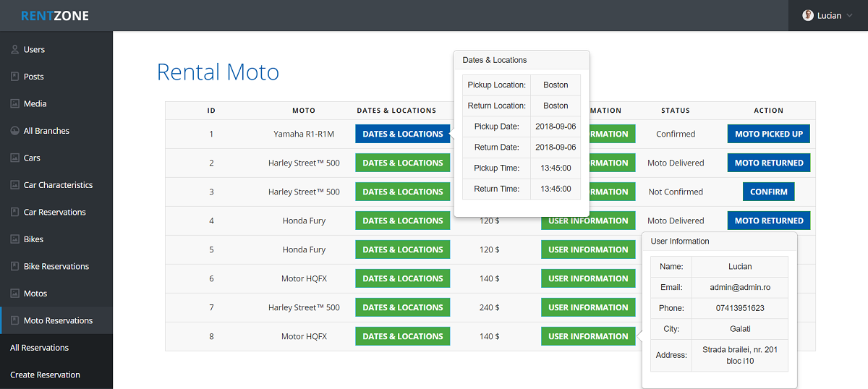The image size is (868, 389).
Task: Click the Posts icon in sidebar
Action: [x=14, y=77]
